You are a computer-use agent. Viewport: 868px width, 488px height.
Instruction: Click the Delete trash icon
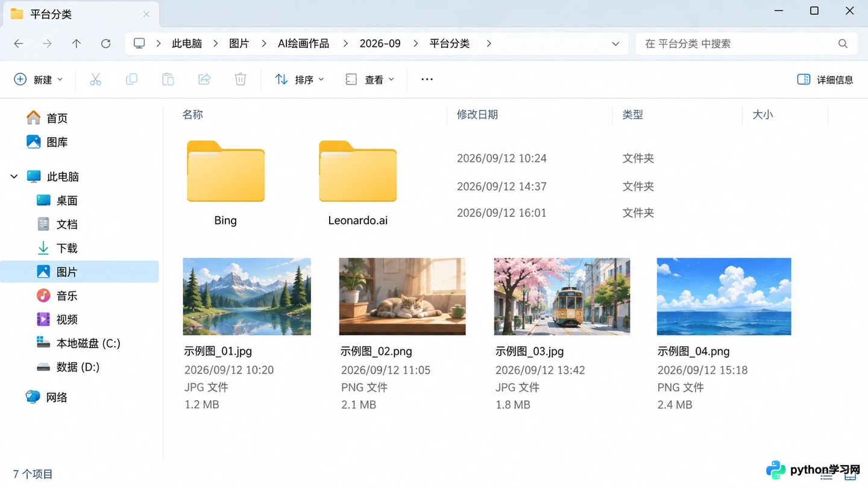point(241,80)
